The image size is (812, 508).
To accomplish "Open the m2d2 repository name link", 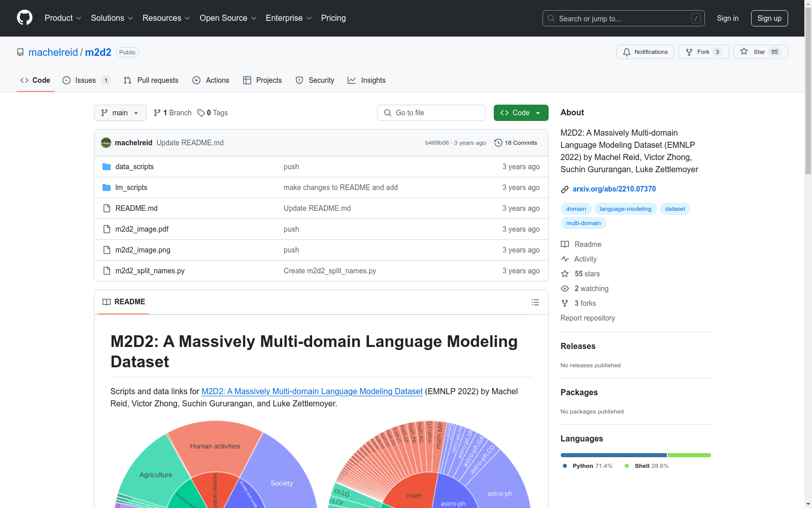I will tap(98, 52).
